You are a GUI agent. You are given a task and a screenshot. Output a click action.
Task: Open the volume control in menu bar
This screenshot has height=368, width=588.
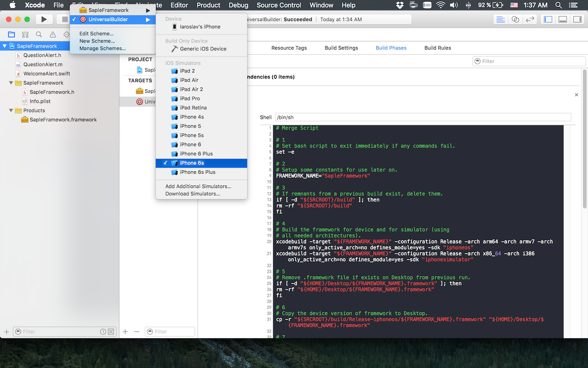point(454,5)
